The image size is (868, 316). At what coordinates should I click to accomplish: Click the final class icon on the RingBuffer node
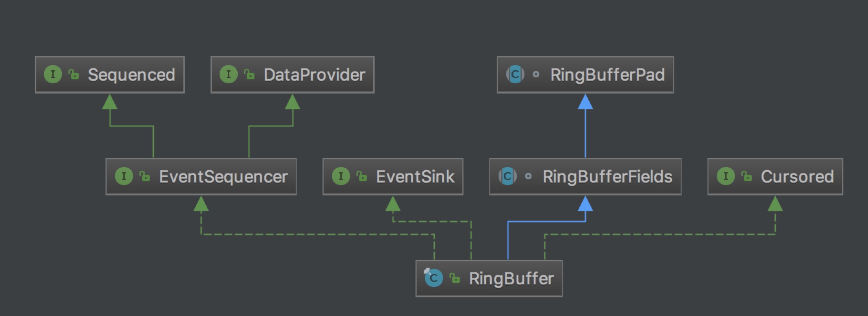pos(433,278)
